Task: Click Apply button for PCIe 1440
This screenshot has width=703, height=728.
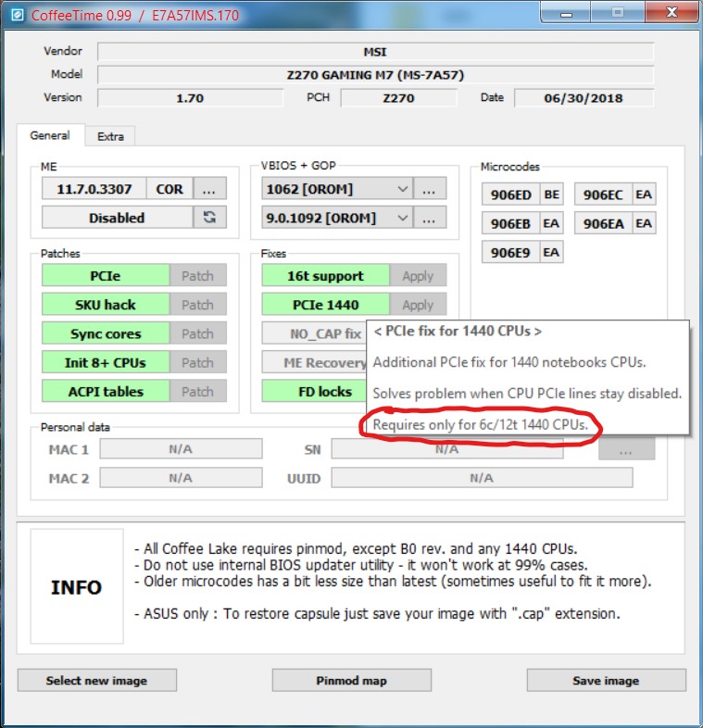Action: coord(418,305)
